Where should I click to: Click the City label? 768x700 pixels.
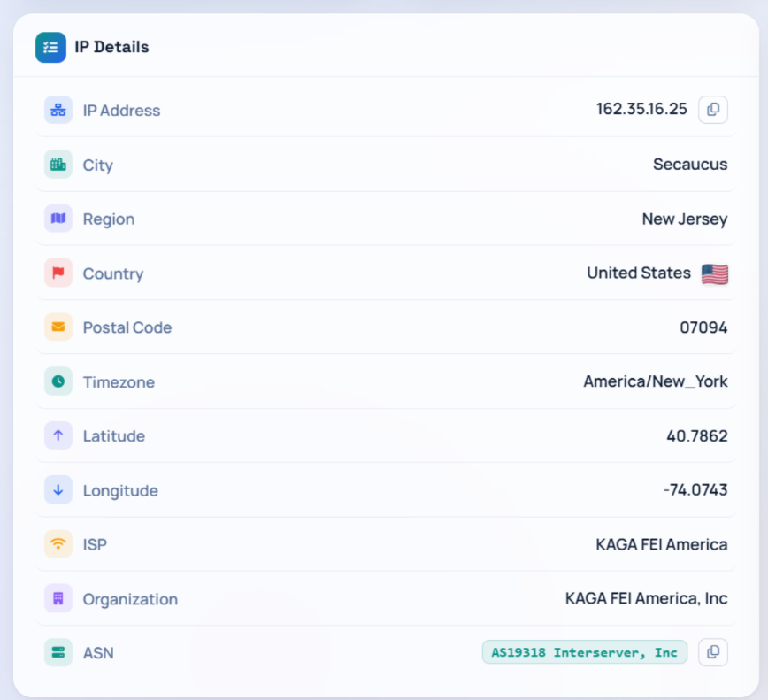pyautogui.click(x=98, y=165)
